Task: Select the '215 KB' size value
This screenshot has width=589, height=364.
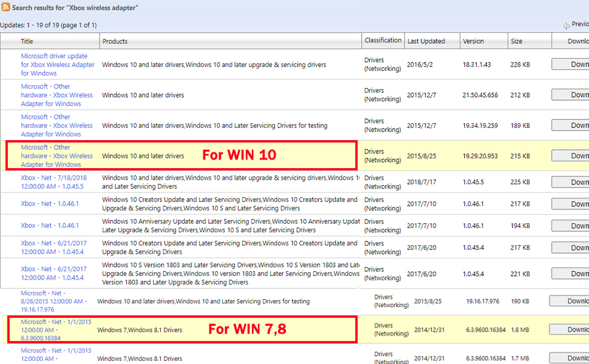Action: (x=520, y=156)
